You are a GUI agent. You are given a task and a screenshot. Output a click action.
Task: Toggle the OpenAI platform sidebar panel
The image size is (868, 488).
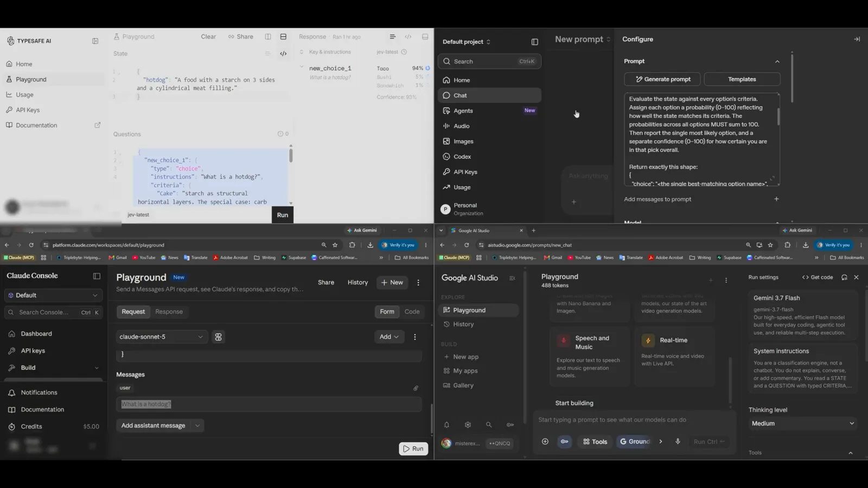click(x=534, y=42)
